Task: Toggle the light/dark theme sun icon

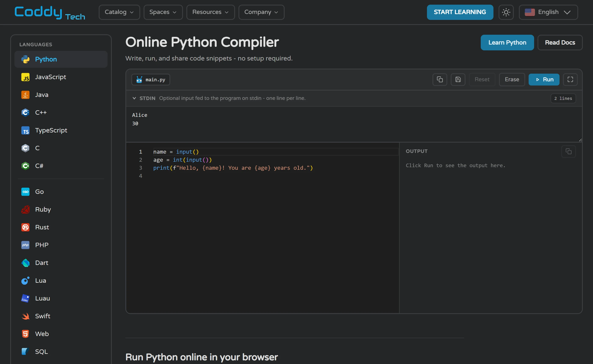Action: pos(506,12)
